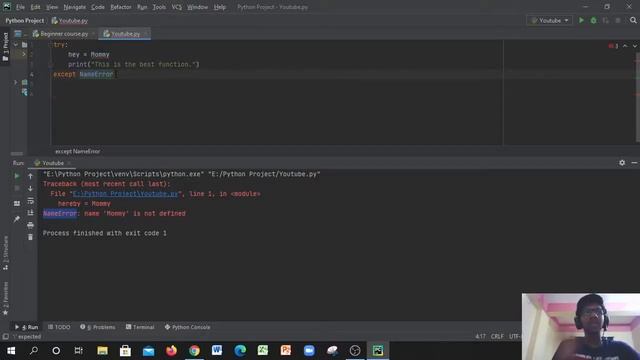Open the Run menu

tap(142, 7)
